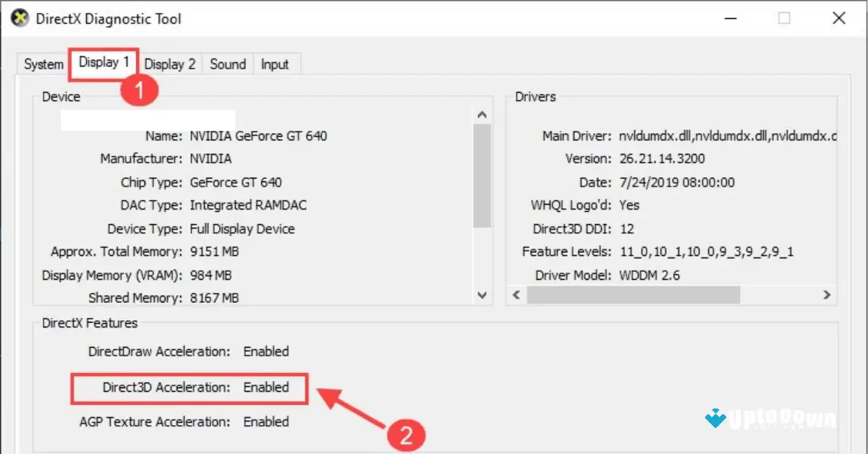Open the Display 2 tab
Viewport: 868px width, 454px height.
point(170,64)
